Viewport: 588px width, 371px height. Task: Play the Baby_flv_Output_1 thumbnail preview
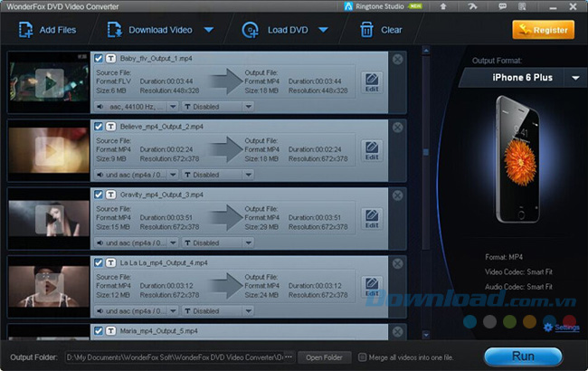[50, 83]
